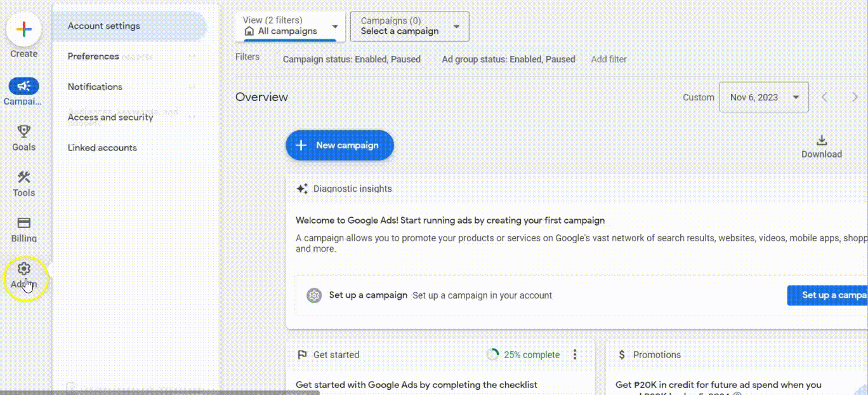Open the Billing card section
This screenshot has width=868, height=395.
[x=24, y=223]
